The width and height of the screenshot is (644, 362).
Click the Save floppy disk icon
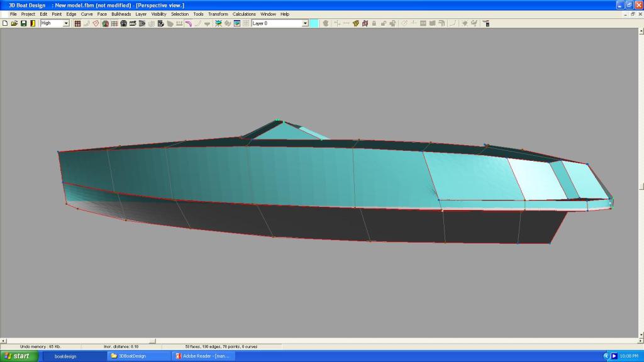[23, 23]
